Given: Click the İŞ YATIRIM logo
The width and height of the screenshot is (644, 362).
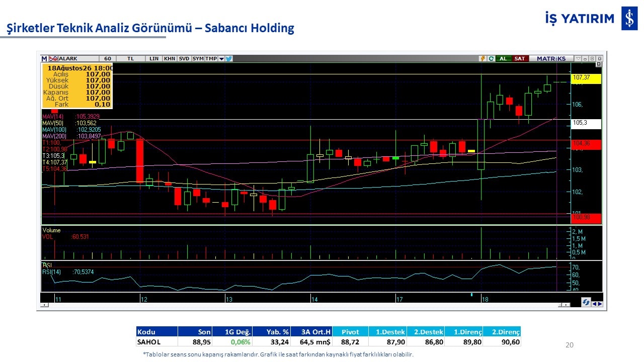Looking at the screenshot, I should click(592, 19).
